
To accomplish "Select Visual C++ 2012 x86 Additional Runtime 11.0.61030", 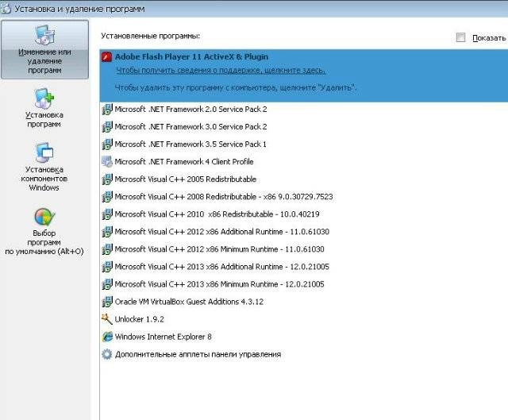I will [x=222, y=232].
